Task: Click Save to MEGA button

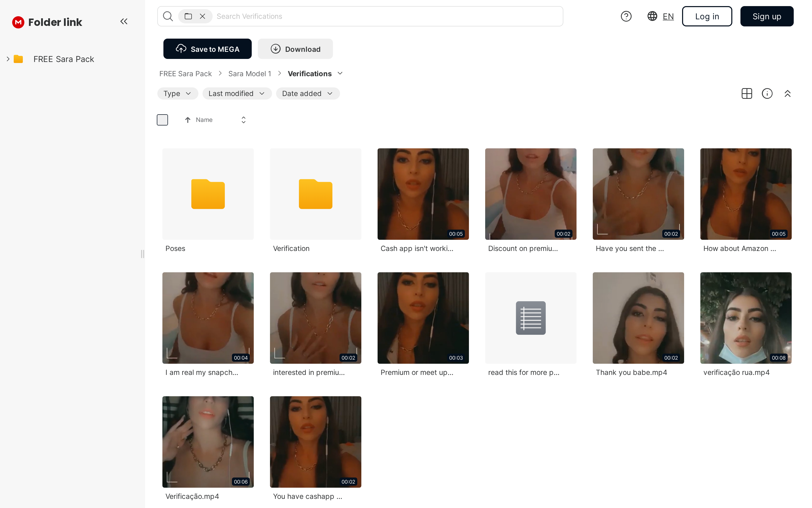Action: [x=207, y=49]
